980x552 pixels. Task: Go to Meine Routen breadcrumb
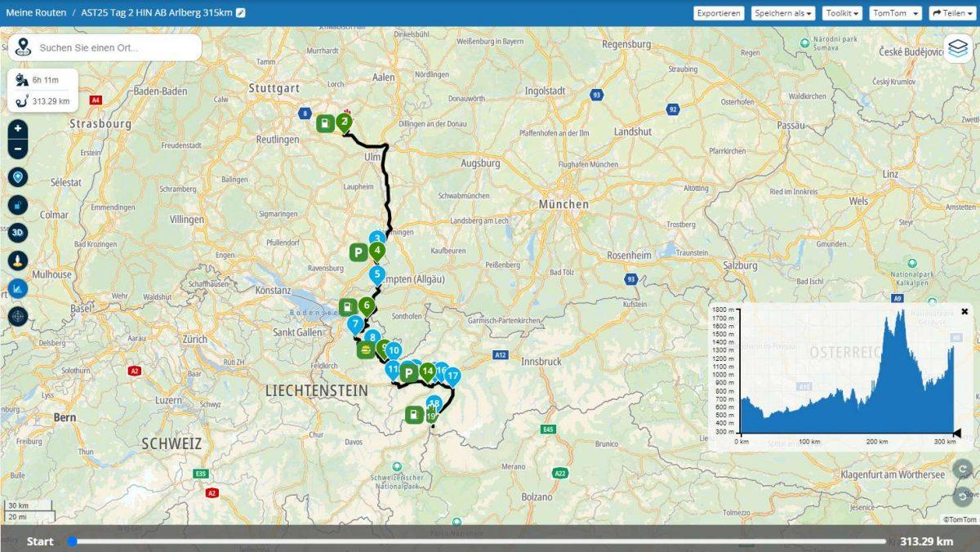[x=37, y=13]
